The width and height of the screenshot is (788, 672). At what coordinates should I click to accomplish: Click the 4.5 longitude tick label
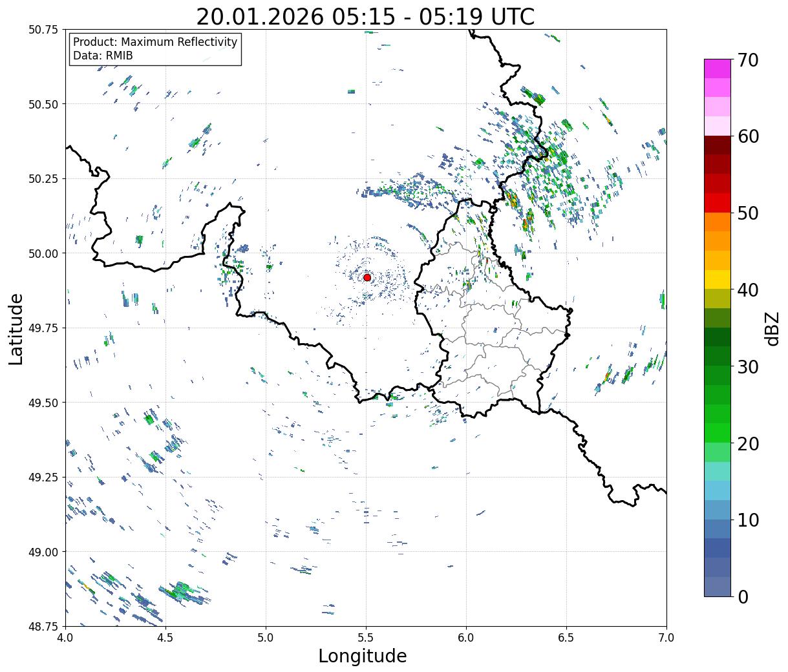[x=165, y=637]
